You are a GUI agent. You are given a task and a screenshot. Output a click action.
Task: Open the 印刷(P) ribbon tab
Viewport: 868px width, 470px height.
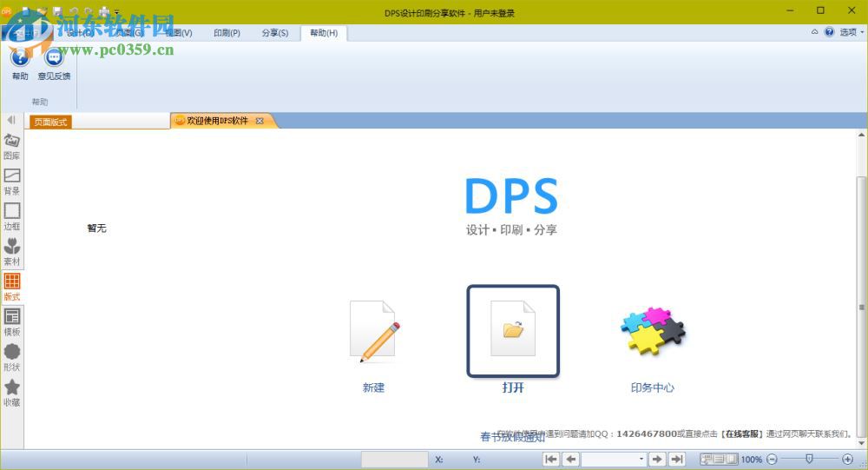[x=227, y=33]
